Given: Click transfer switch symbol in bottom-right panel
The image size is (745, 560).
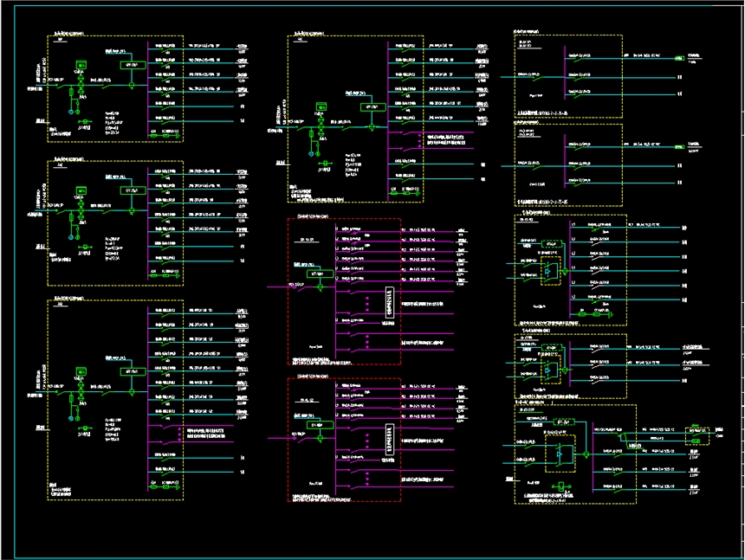Looking at the screenshot, I should coord(562,454).
